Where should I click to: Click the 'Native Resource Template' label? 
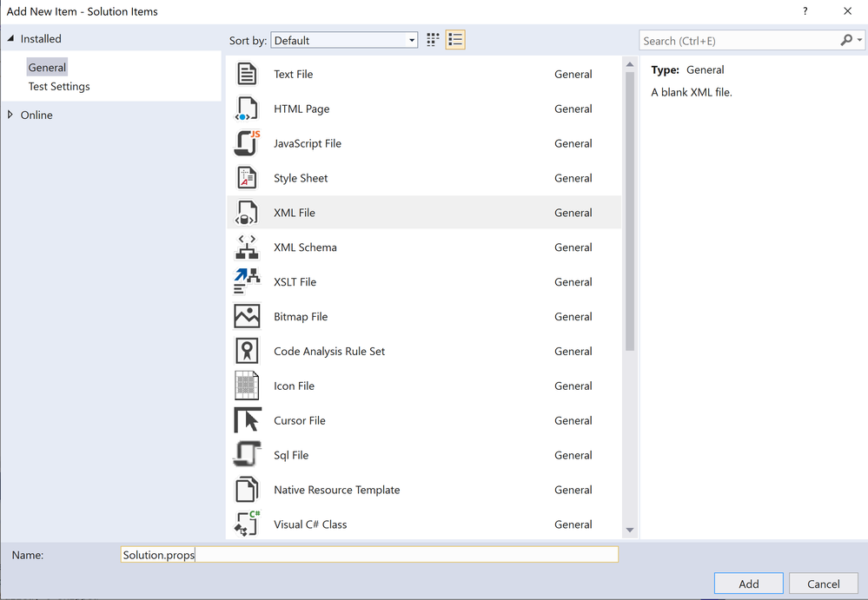point(336,490)
